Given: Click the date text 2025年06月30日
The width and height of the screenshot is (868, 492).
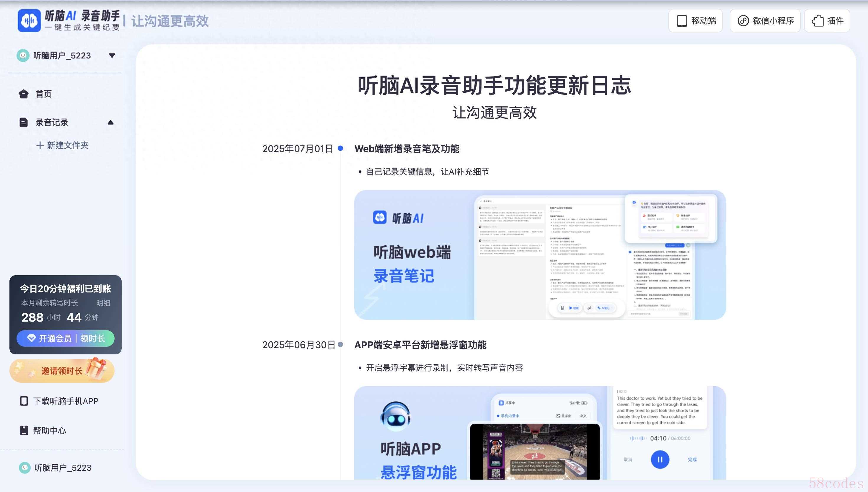Looking at the screenshot, I should (x=298, y=345).
